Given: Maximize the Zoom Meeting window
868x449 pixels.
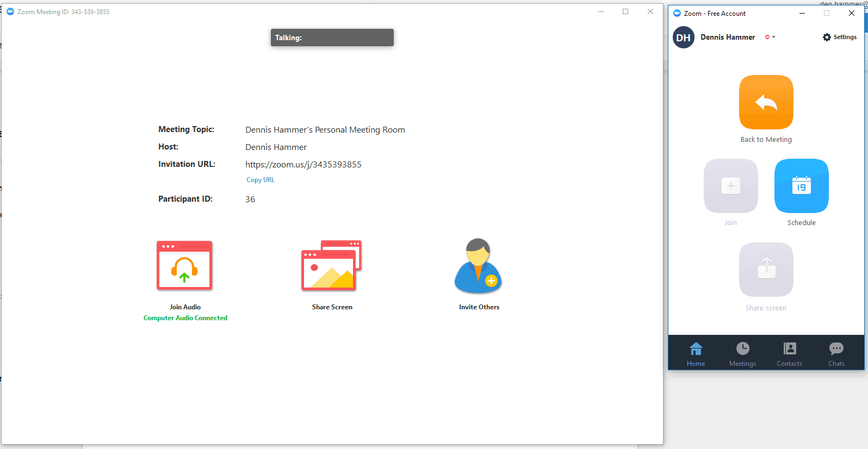Looking at the screenshot, I should tap(625, 11).
